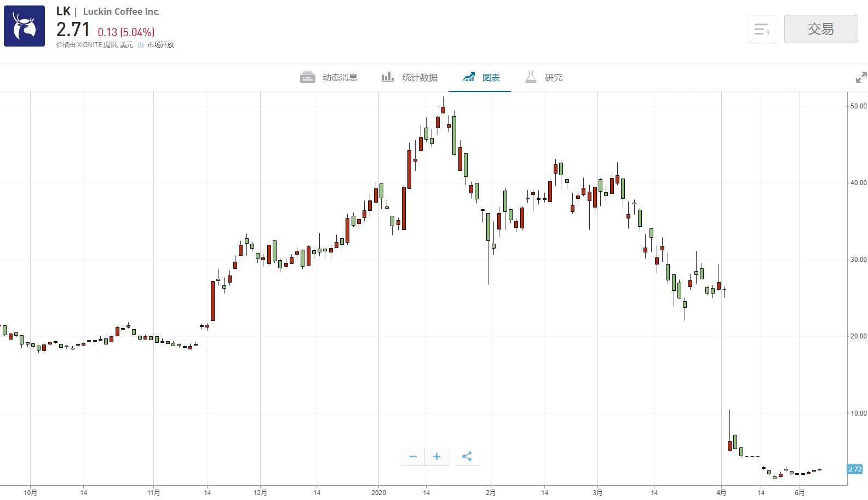Image resolution: width=868 pixels, height=500 pixels.
Task: Zoom in the chart with plus button
Action: [x=436, y=457]
